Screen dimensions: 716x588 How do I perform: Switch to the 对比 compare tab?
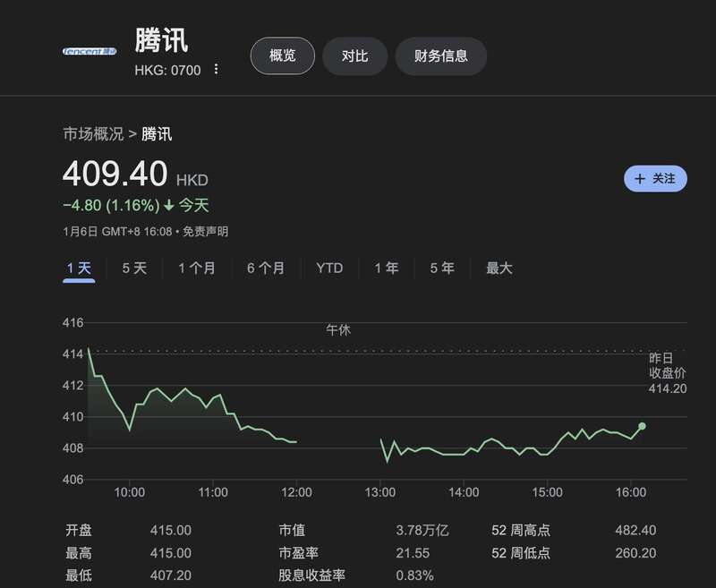pos(354,56)
